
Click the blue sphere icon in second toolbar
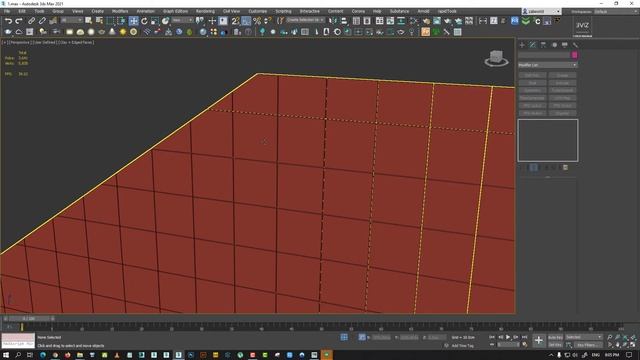(203, 32)
